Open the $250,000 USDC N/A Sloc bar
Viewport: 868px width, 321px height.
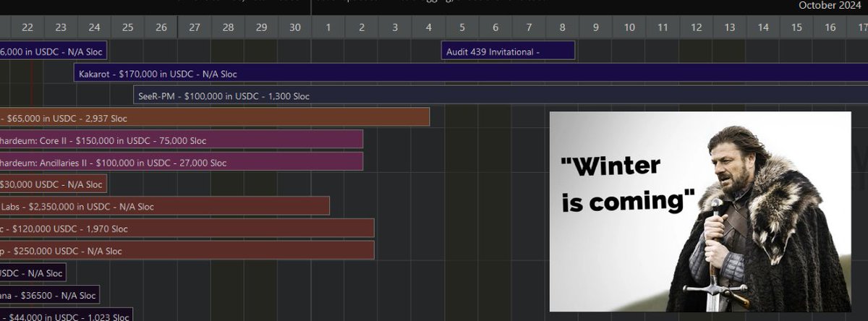tap(187, 251)
